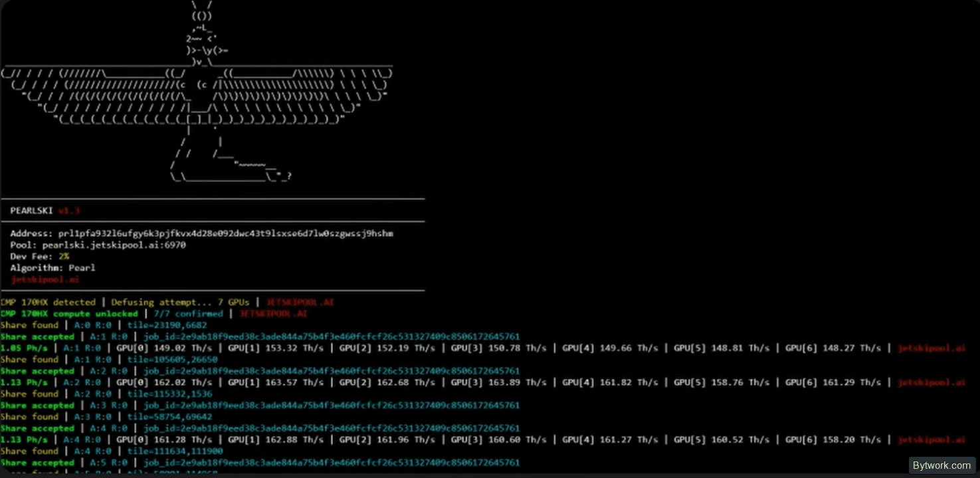Viewport: 980px width, 478px height.
Task: Click red jetskipool.ai after GPU[6] 158.20 Th/s
Action: 931,439
